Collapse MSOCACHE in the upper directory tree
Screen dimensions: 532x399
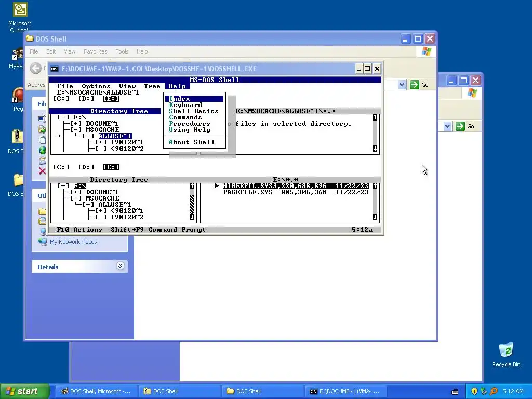pyautogui.click(x=76, y=129)
